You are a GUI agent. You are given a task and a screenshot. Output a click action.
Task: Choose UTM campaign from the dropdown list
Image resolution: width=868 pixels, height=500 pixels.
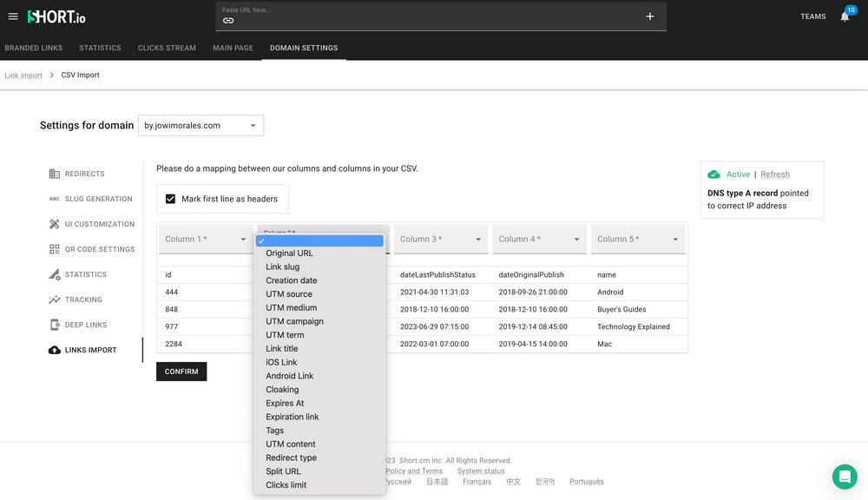coord(295,321)
